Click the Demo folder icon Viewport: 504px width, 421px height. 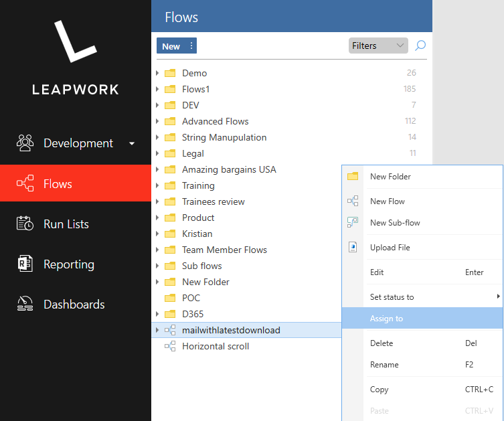click(x=170, y=73)
